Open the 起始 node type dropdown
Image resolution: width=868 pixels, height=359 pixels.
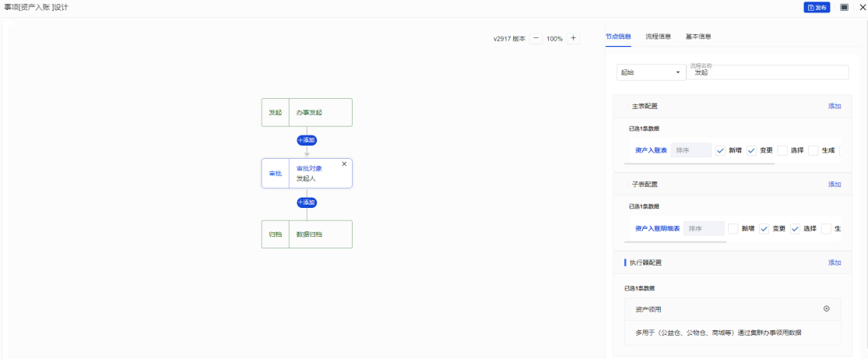tap(650, 72)
